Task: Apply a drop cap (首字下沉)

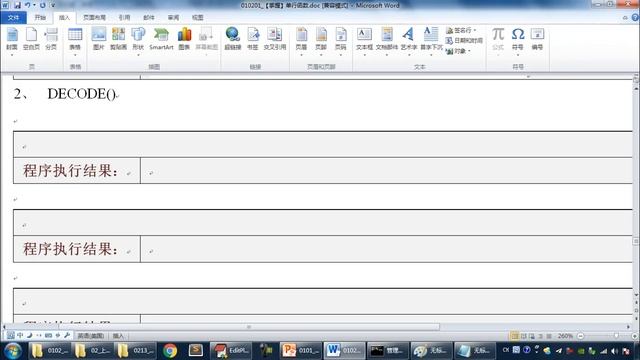Action: pos(431,41)
